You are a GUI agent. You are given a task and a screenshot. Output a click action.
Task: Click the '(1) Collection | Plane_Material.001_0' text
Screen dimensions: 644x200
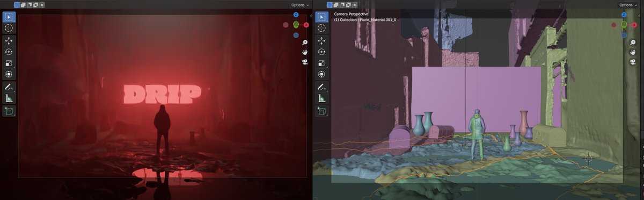(365, 20)
